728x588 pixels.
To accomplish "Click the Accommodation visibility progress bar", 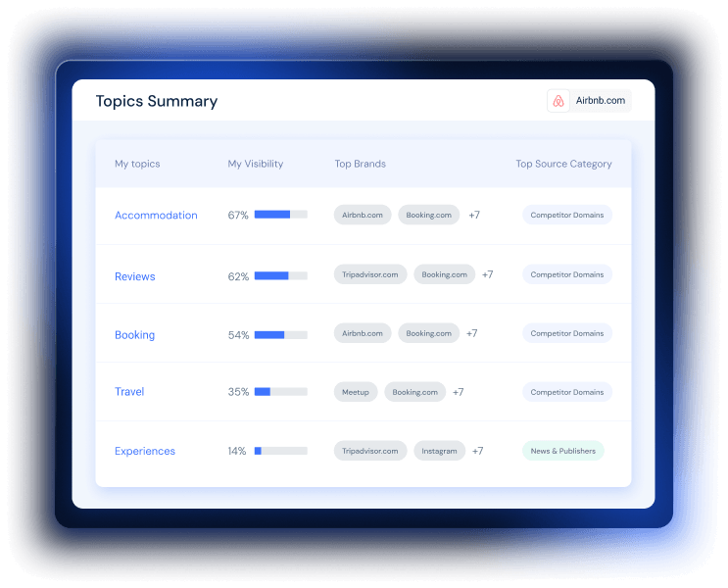I will [281, 215].
